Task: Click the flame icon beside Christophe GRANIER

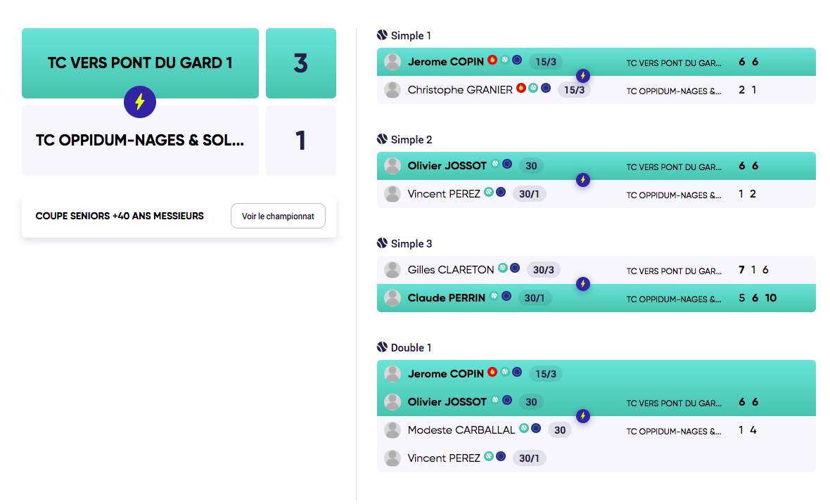Action: pos(521,89)
